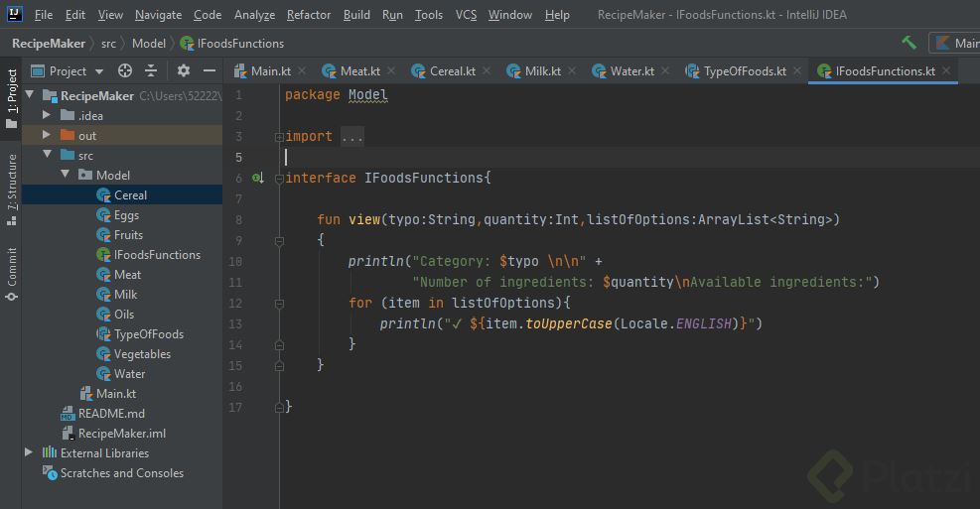Open the Run menu
This screenshot has height=509, width=980.
point(392,14)
